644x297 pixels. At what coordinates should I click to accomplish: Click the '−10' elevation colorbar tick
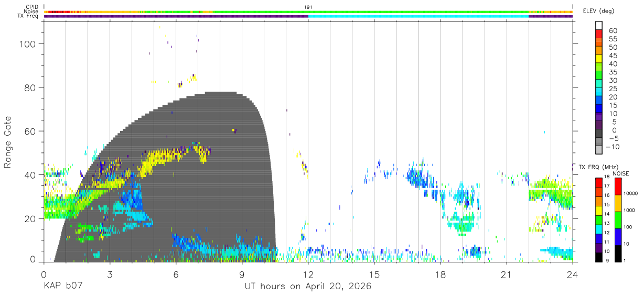pos(614,147)
